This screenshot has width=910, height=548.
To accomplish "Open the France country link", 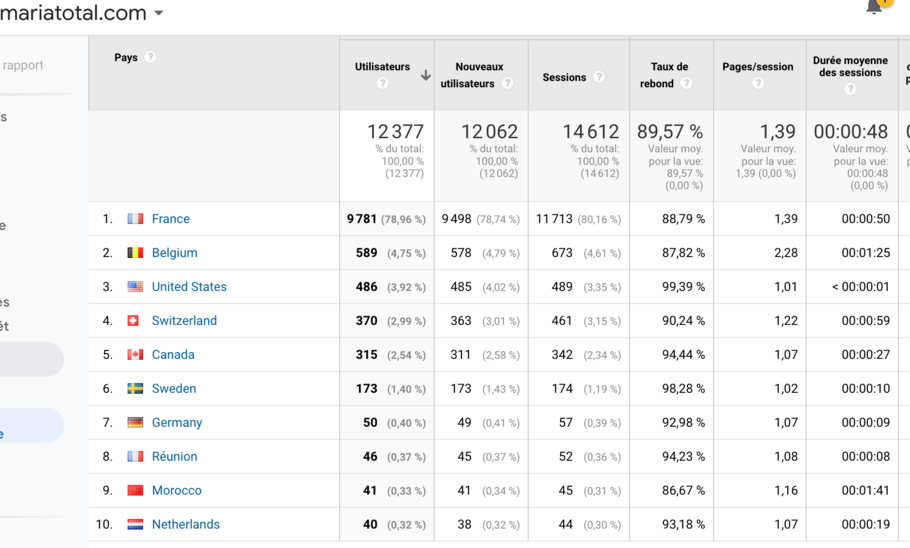I will [x=170, y=219].
